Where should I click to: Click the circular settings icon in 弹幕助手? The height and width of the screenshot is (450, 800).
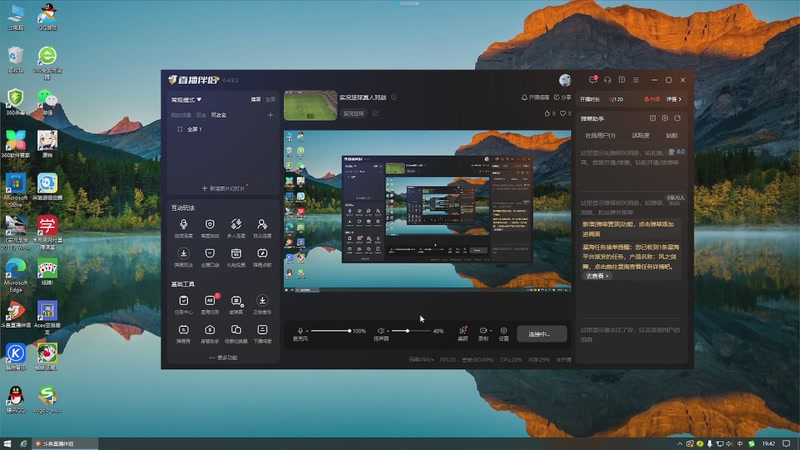[x=665, y=118]
